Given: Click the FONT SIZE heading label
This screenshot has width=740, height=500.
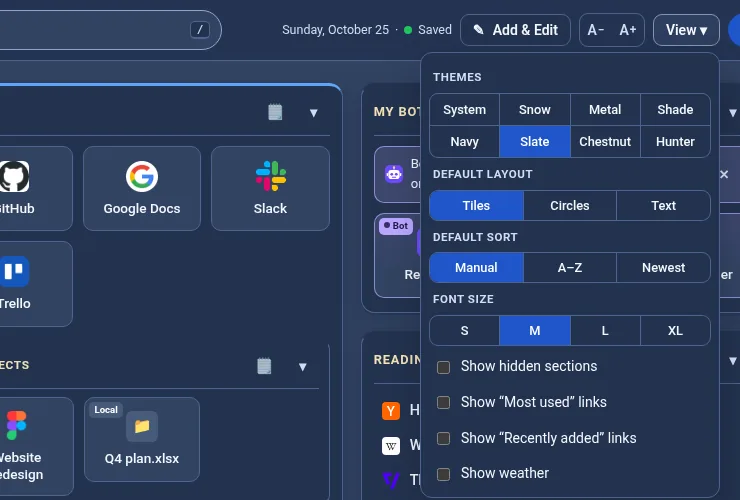Looking at the screenshot, I should (x=463, y=299).
